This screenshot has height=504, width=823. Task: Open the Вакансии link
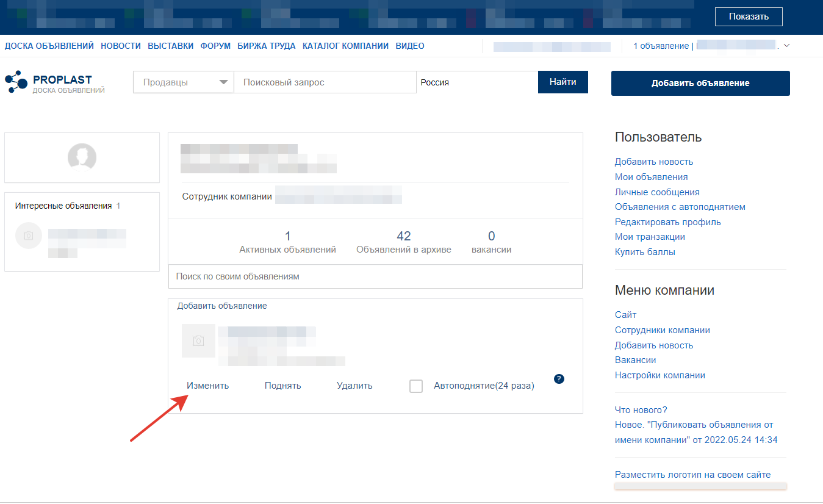pos(636,360)
